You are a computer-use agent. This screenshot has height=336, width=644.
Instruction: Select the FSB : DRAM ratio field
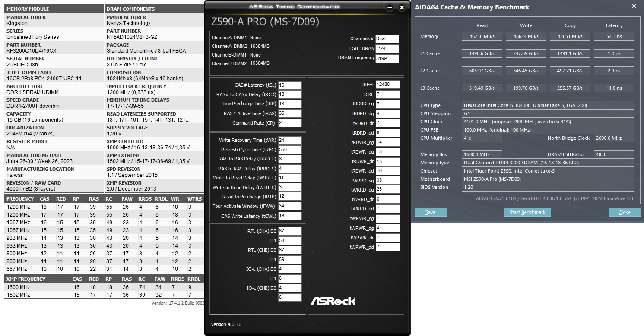(x=387, y=49)
